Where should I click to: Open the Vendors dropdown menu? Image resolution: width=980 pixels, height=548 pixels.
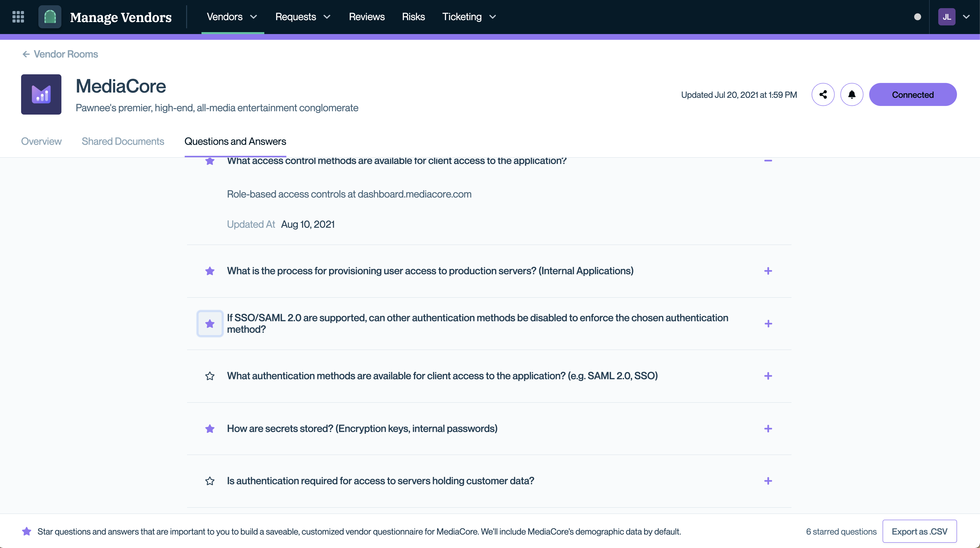point(232,17)
